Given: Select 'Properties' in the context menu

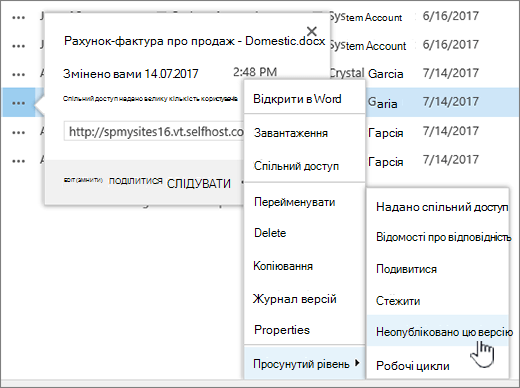Looking at the screenshot, I should pyautogui.click(x=305, y=330).
